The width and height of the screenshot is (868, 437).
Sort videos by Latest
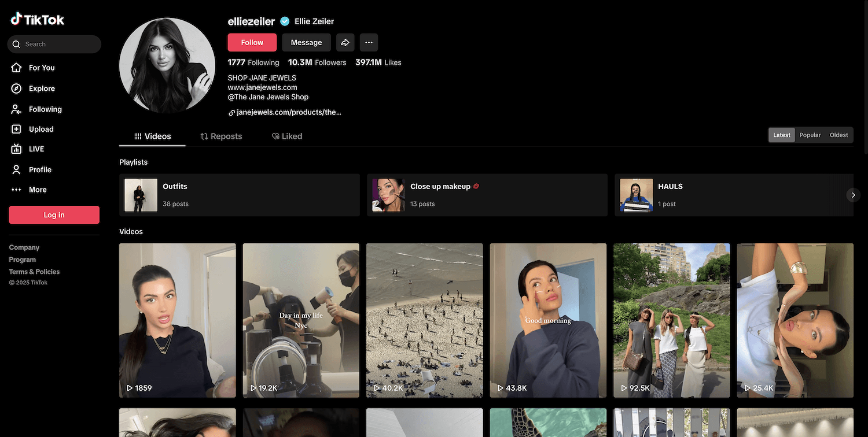pyautogui.click(x=781, y=135)
